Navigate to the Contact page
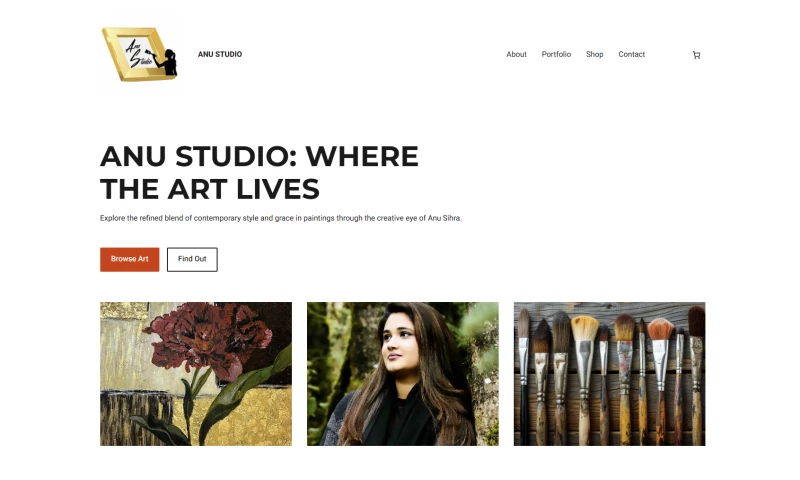Viewport: 800px width, 480px height. [631, 54]
